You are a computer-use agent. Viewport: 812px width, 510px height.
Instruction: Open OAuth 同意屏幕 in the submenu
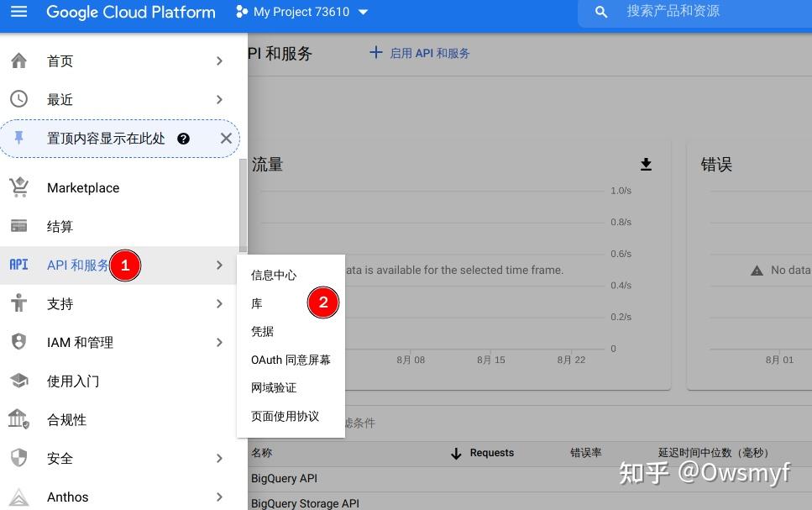291,360
